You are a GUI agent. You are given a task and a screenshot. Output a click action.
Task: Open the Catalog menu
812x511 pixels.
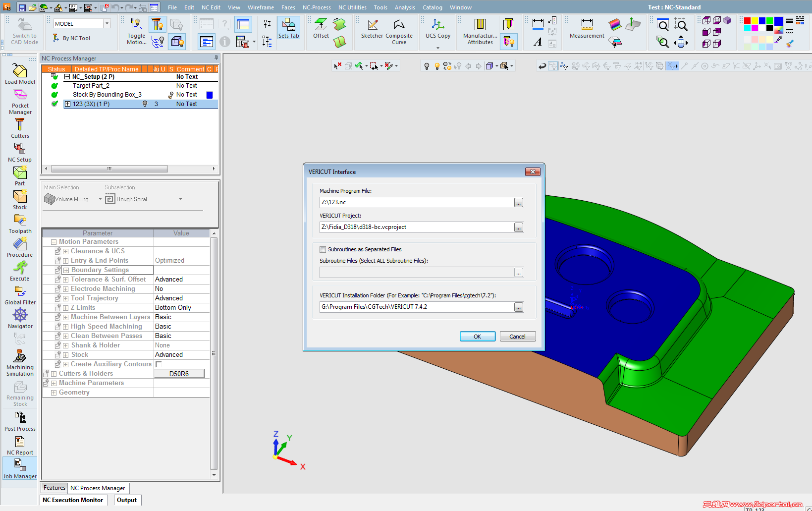(x=432, y=7)
